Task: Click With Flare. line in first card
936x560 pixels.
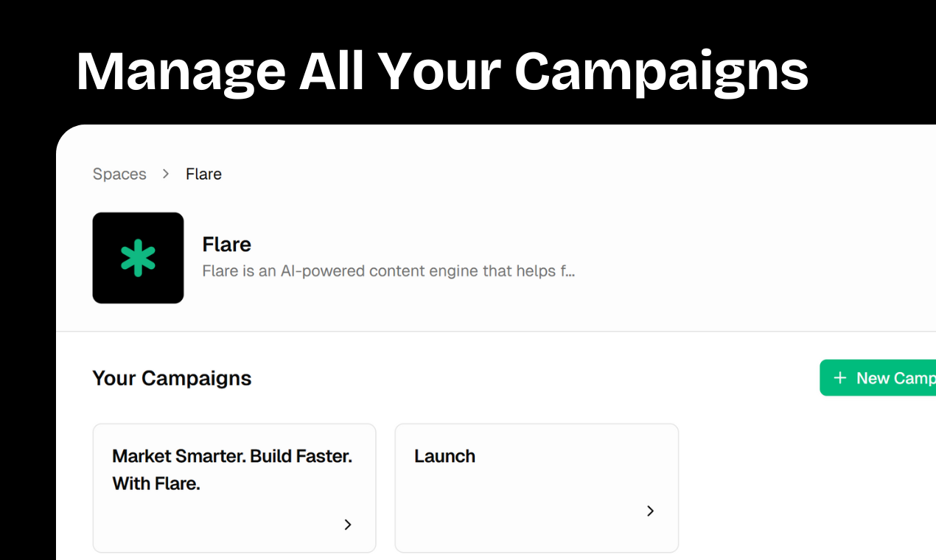Action: pyautogui.click(x=156, y=484)
